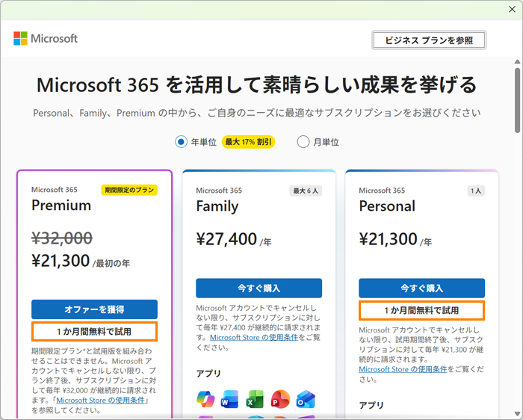Click the Premium plan title
Image resolution: width=523 pixels, height=420 pixels.
61,206
